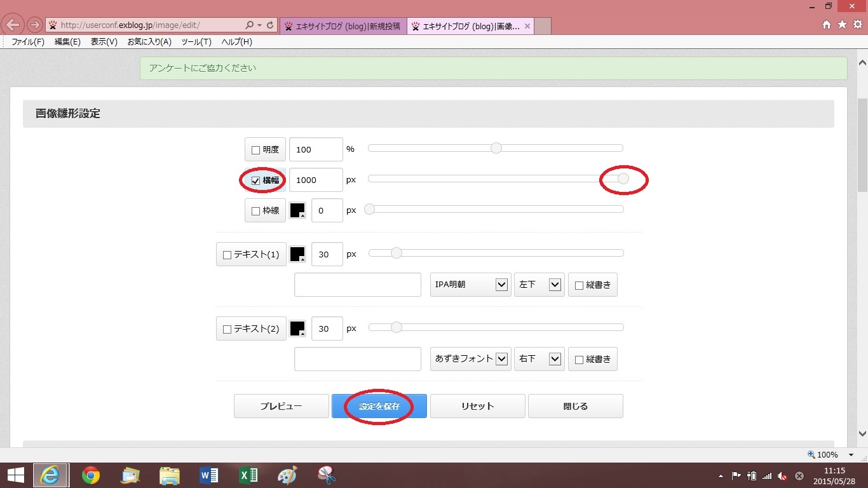This screenshot has height=488, width=868.
Task: Click the volume muted tray icon
Action: [x=783, y=475]
